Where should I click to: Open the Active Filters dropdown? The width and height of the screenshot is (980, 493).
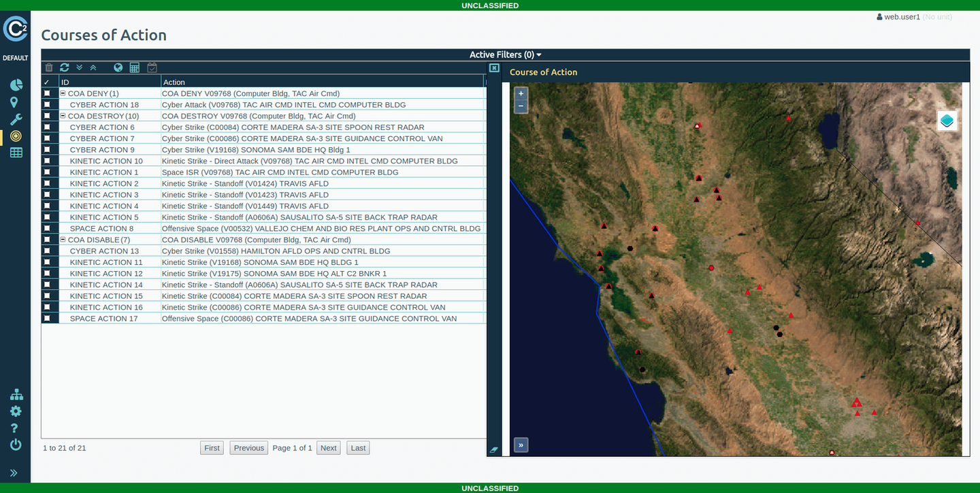505,54
